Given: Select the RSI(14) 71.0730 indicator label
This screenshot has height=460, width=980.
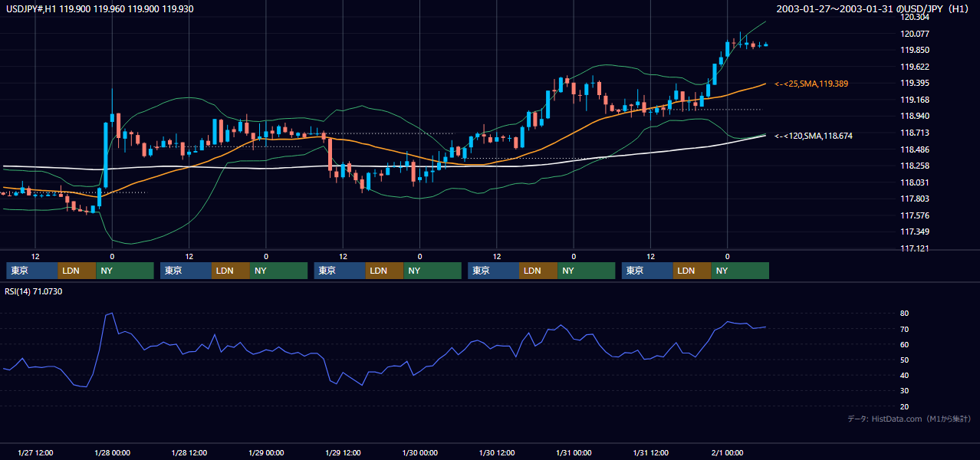Looking at the screenshot, I should pyautogui.click(x=33, y=291).
